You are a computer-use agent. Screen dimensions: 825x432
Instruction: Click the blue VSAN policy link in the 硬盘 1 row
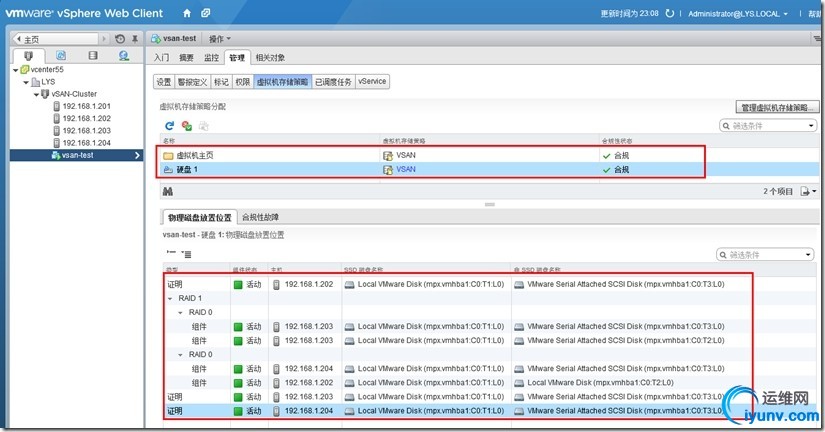pos(406,169)
